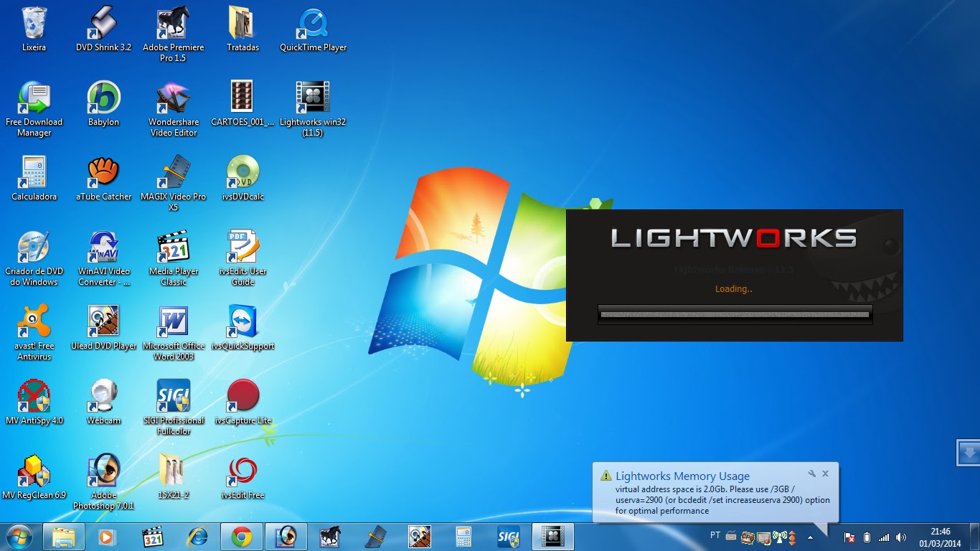Image resolution: width=980 pixels, height=551 pixels.
Task: Select SIGI Profissional Fullcolor desktop shortcut
Action: click(x=173, y=408)
